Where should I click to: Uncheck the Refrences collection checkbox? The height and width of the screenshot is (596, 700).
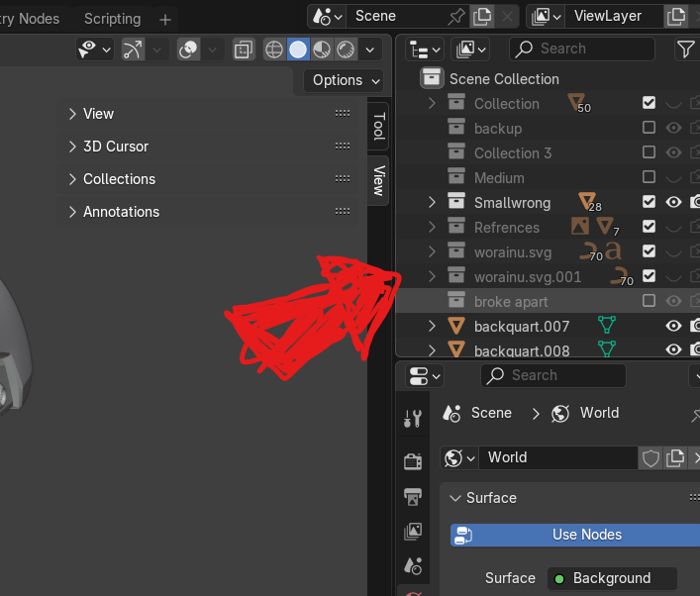tap(649, 227)
